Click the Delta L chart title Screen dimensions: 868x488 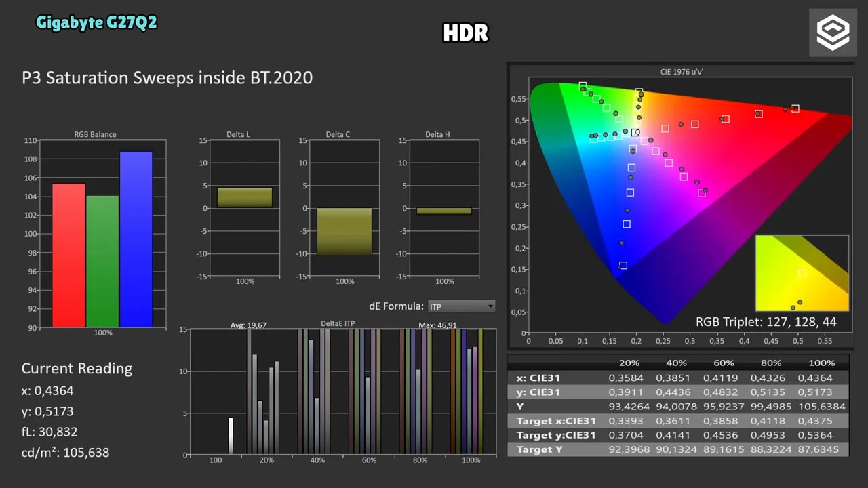point(238,134)
